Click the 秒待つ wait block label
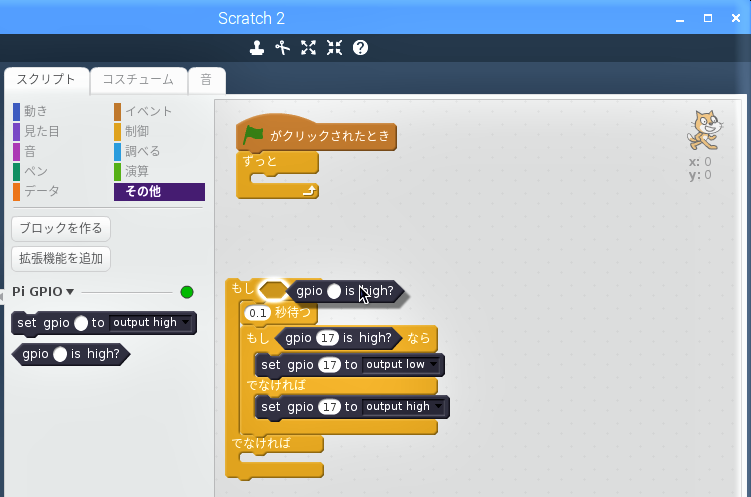751x497 pixels. (293, 313)
